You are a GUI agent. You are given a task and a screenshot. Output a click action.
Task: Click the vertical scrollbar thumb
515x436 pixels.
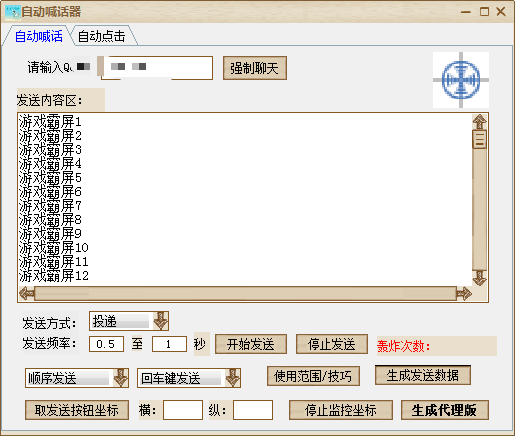[x=480, y=139]
